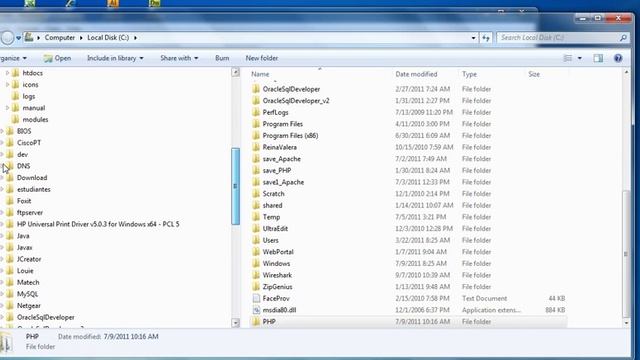
Task: Click navigation pane scroll up arrow
Action: pyautogui.click(x=236, y=72)
